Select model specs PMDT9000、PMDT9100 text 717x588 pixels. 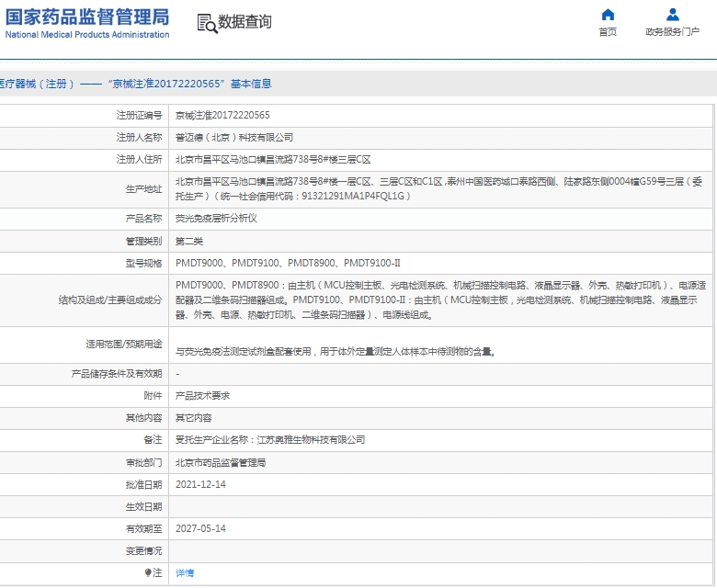click(288, 263)
